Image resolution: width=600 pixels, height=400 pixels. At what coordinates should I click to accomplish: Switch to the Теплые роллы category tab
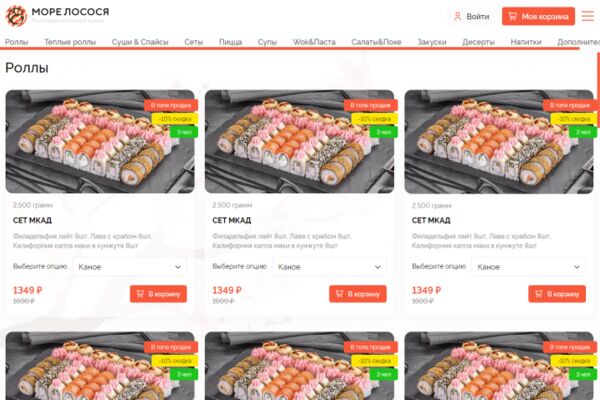[70, 42]
